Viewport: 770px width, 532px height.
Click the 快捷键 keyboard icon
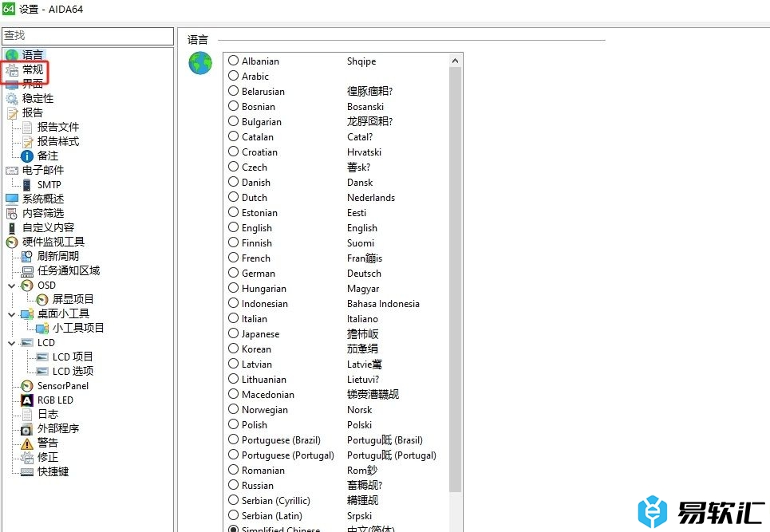(x=27, y=471)
